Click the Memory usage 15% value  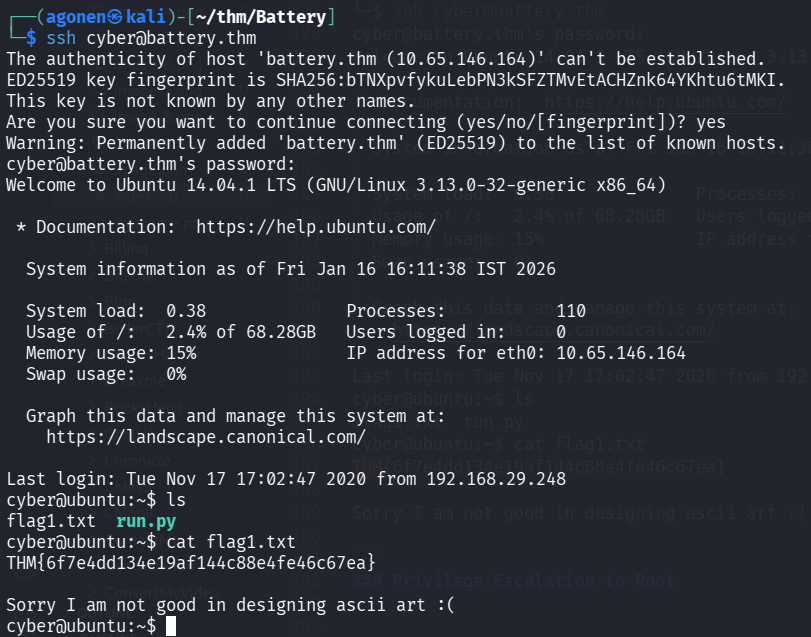pos(181,353)
